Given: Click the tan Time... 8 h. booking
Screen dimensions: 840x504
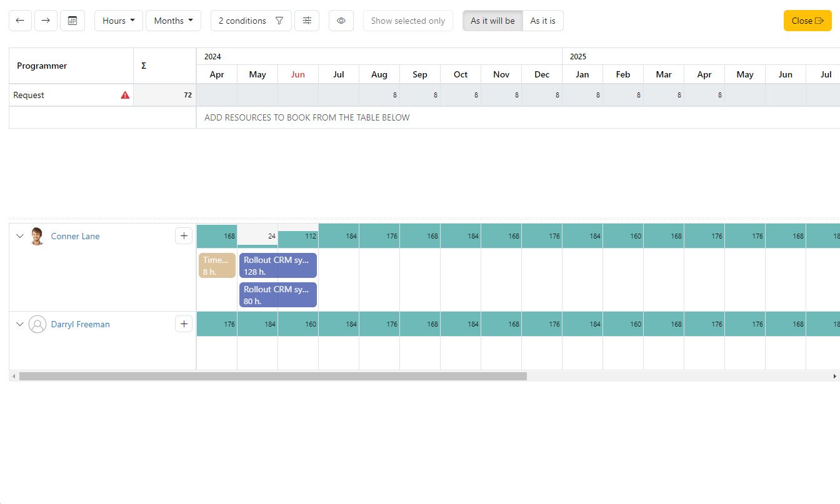Looking at the screenshot, I should click(x=217, y=265).
